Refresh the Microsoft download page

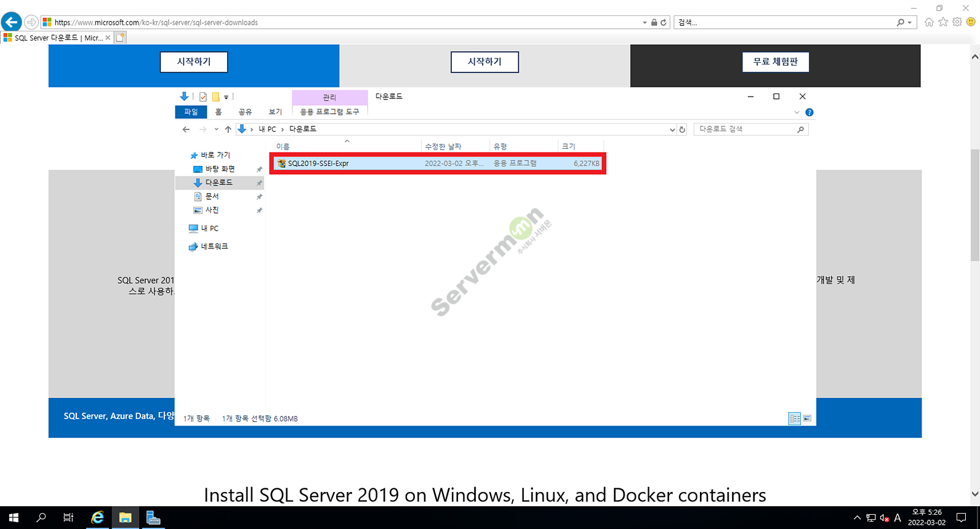click(663, 22)
